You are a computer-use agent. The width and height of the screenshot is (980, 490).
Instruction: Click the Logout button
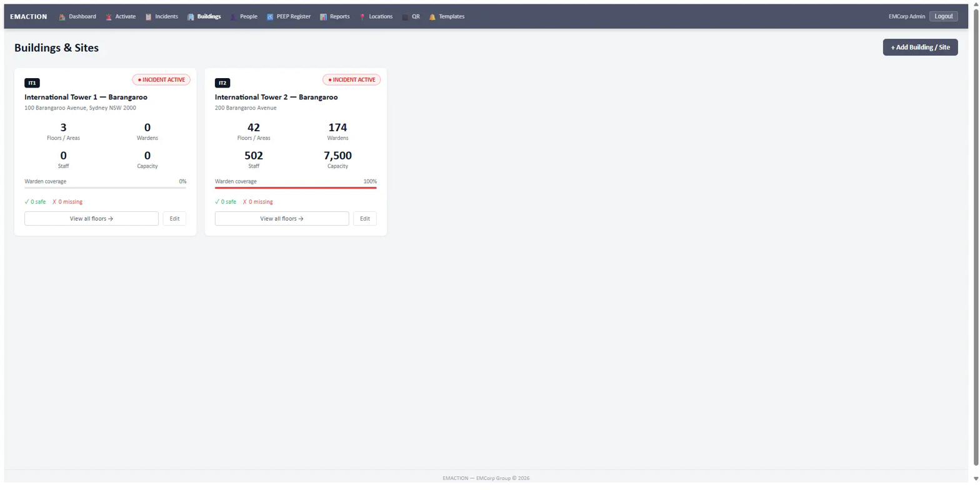point(943,16)
